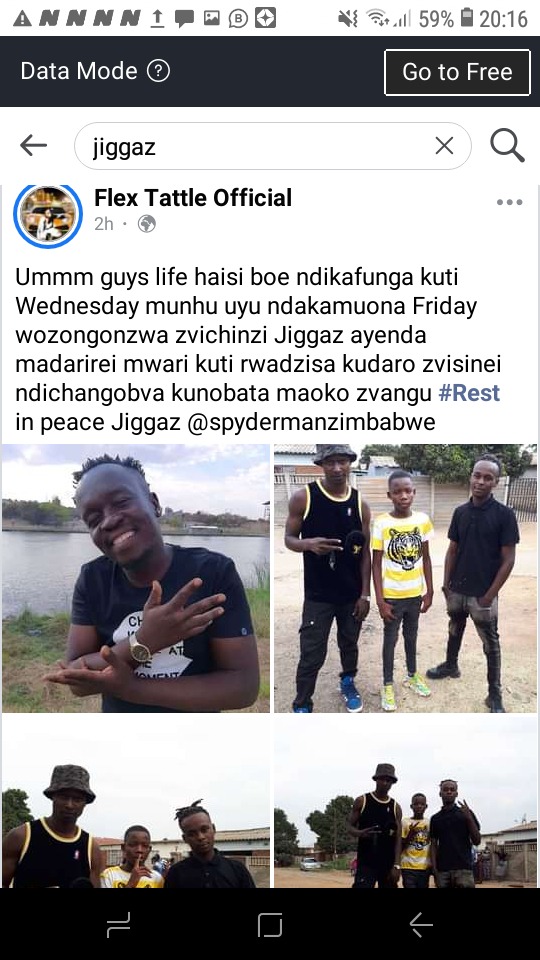
Task: Tap Android recent apps navigation button
Action: pos(118,924)
